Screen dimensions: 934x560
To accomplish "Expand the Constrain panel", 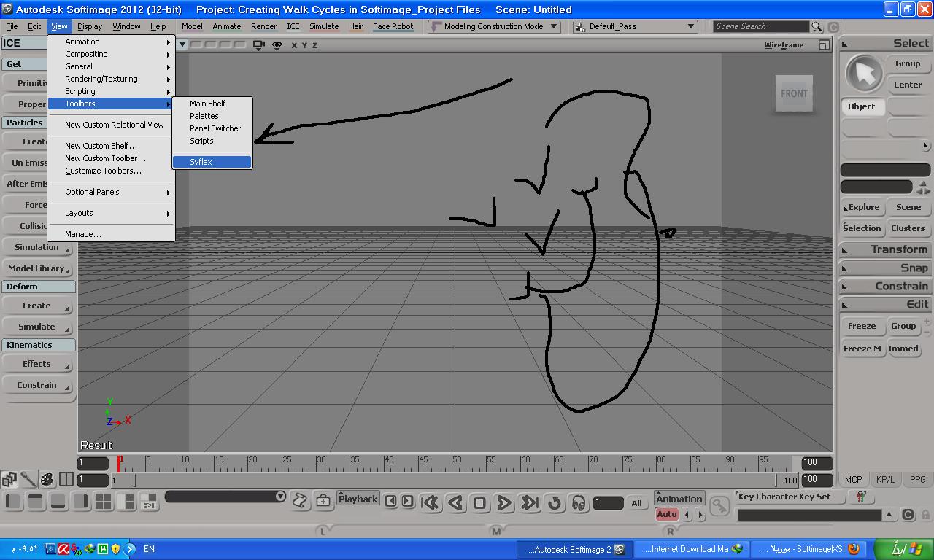I will tap(884, 286).
